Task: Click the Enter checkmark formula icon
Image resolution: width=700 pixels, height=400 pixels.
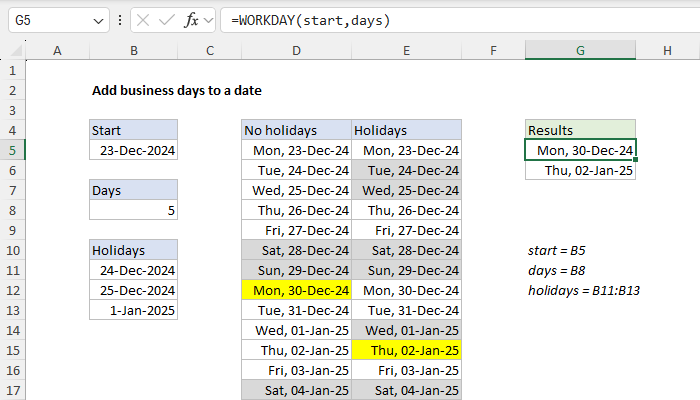Action: coord(167,21)
